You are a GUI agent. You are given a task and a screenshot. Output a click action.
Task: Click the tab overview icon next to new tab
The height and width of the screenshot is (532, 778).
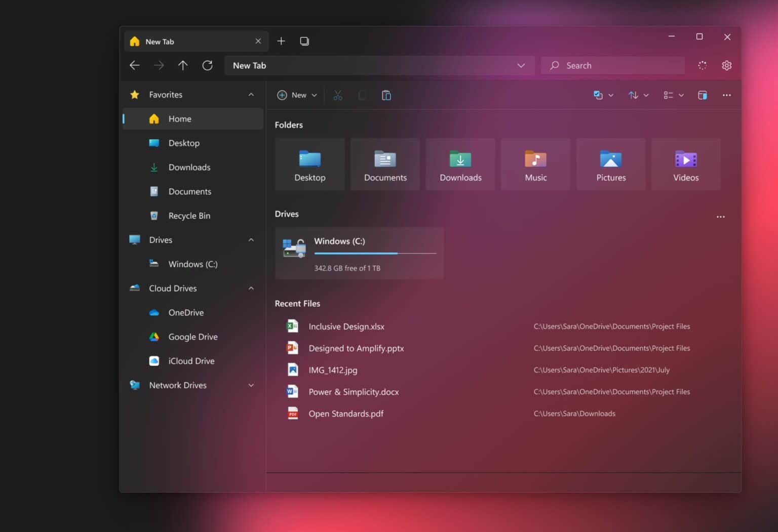(x=304, y=41)
